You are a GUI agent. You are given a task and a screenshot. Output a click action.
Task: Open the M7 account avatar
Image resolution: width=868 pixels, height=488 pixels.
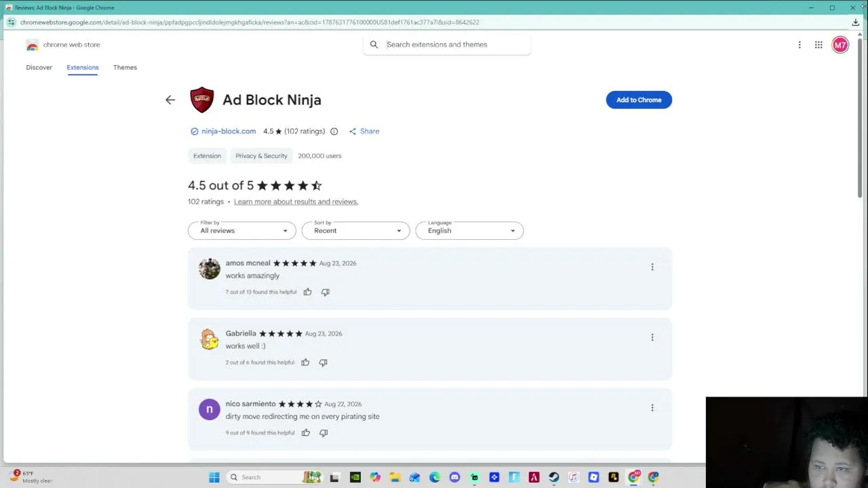[840, 45]
